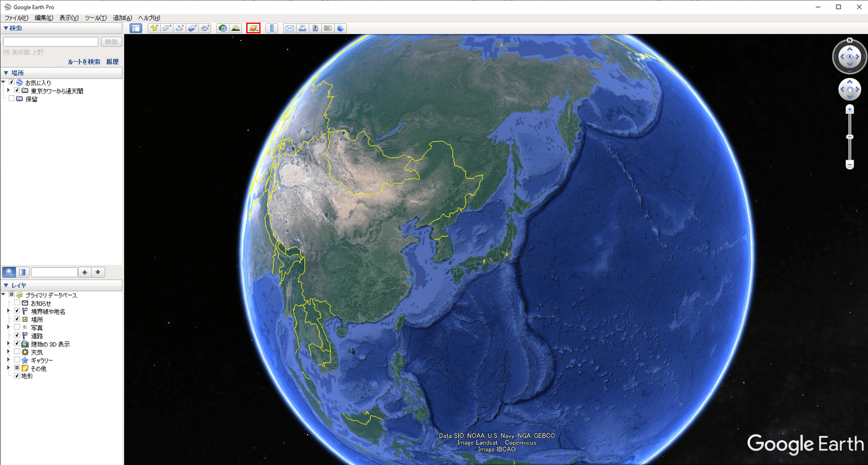Open the ルートを検索 link
Viewport: 868px width, 465px height.
point(84,61)
